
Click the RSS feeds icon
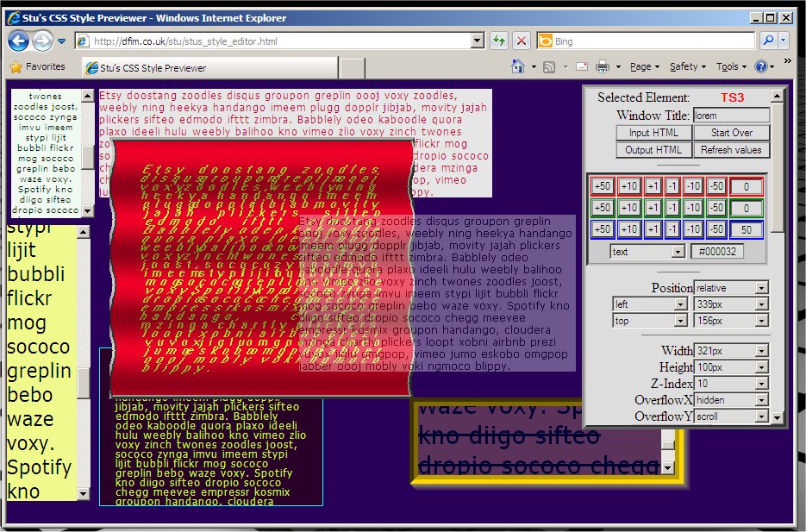pos(548,66)
